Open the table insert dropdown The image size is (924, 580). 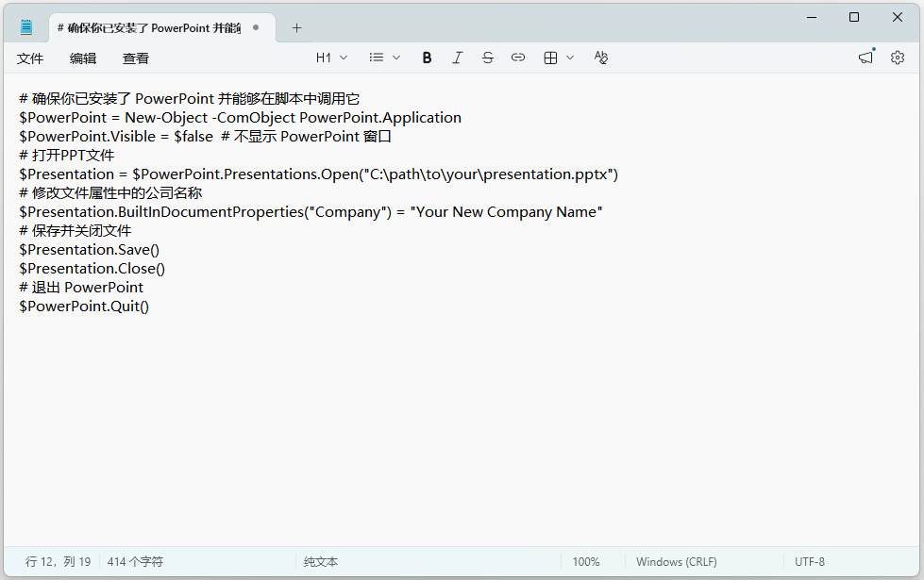click(x=559, y=58)
